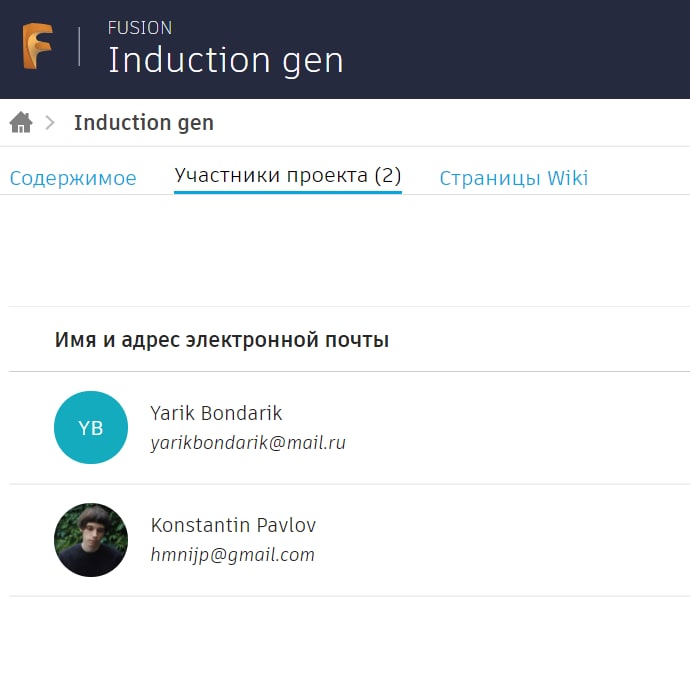Open the Содержимое tab
690x689 pixels.
(x=73, y=178)
